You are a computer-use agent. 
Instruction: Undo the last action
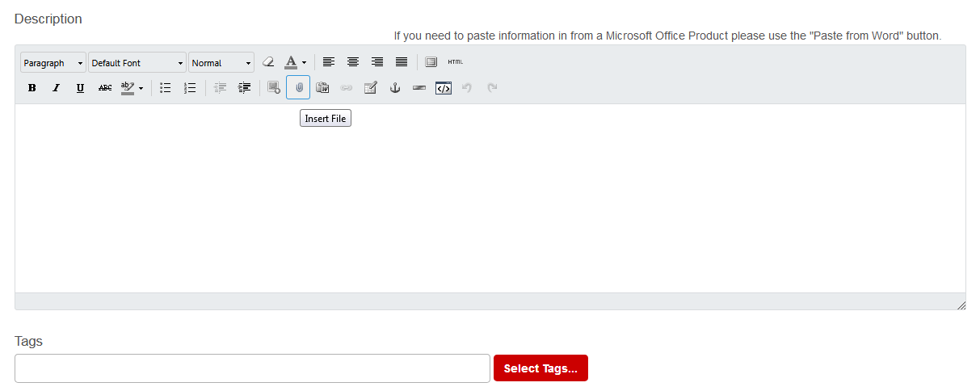[x=467, y=88]
